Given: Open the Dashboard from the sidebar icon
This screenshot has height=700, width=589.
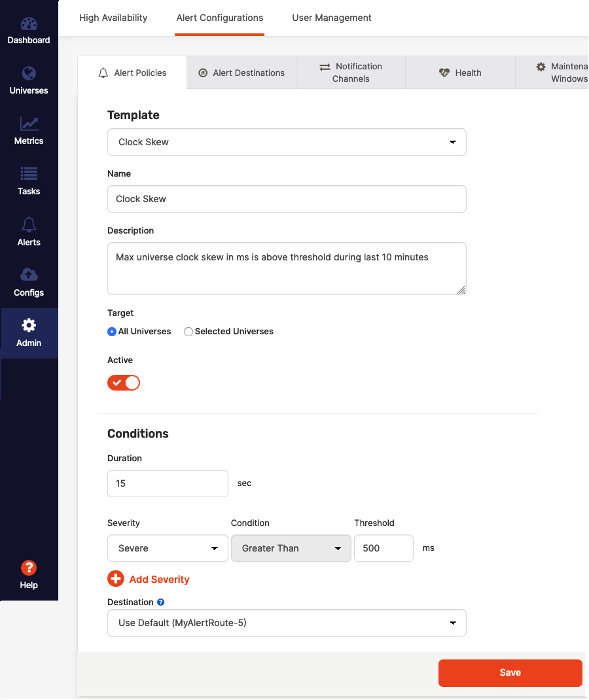Looking at the screenshot, I should pyautogui.click(x=29, y=24).
